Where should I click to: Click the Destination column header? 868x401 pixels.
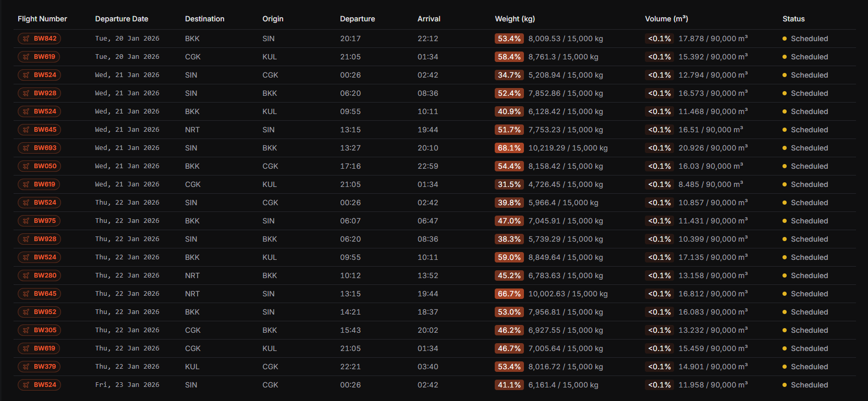click(204, 19)
